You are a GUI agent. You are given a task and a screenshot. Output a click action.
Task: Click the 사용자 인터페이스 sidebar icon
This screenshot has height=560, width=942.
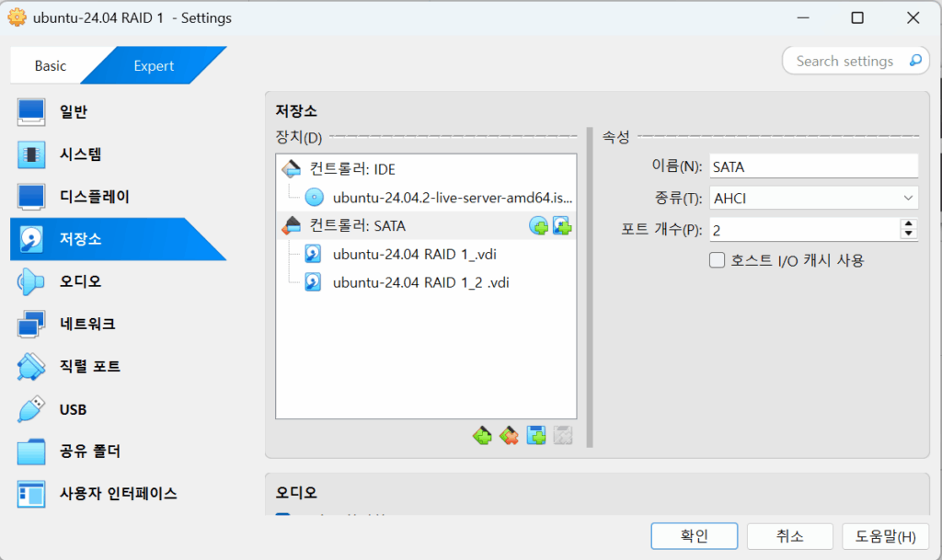tap(30, 494)
